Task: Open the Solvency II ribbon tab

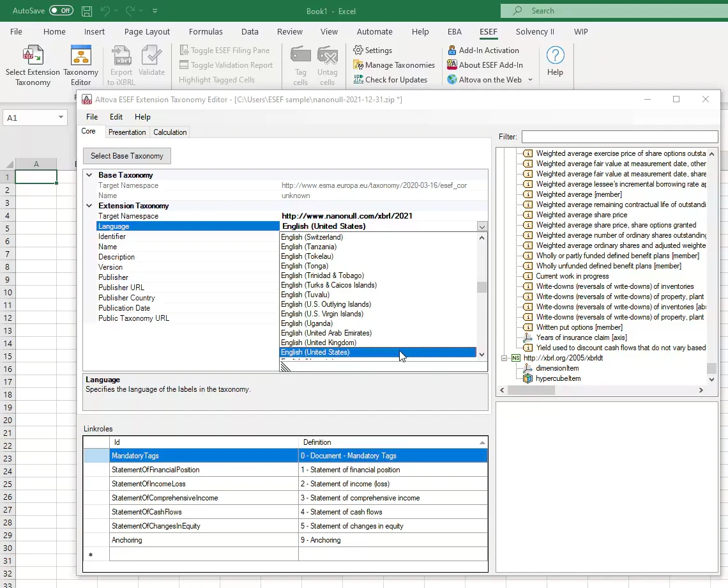Action: point(535,31)
